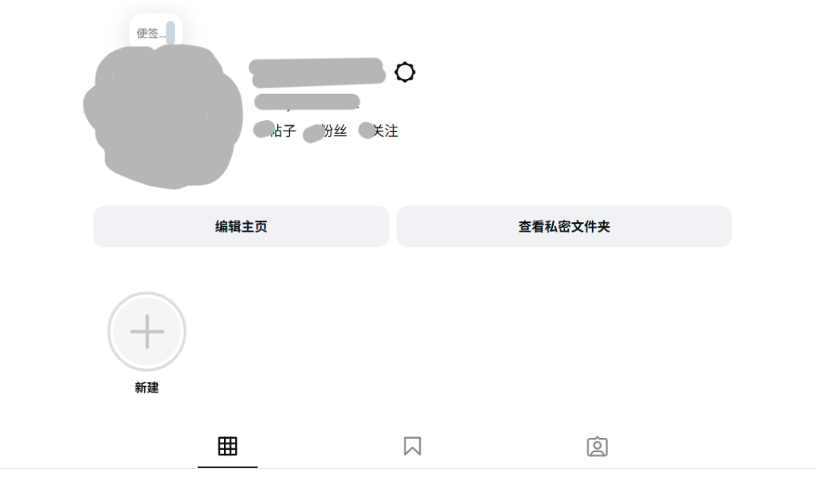Click the 新建 label under the circle
Image resolution: width=816 pixels, height=504 pixels.
coord(147,388)
